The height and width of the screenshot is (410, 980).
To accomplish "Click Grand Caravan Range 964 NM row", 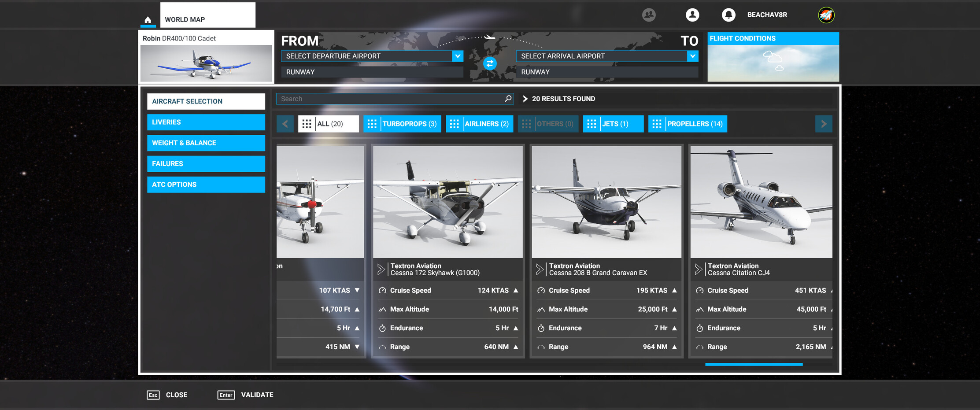I will pos(606,347).
